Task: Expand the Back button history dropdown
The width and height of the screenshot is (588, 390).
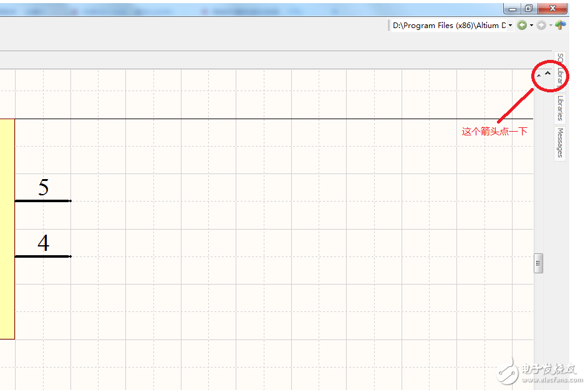Action: pos(531,25)
